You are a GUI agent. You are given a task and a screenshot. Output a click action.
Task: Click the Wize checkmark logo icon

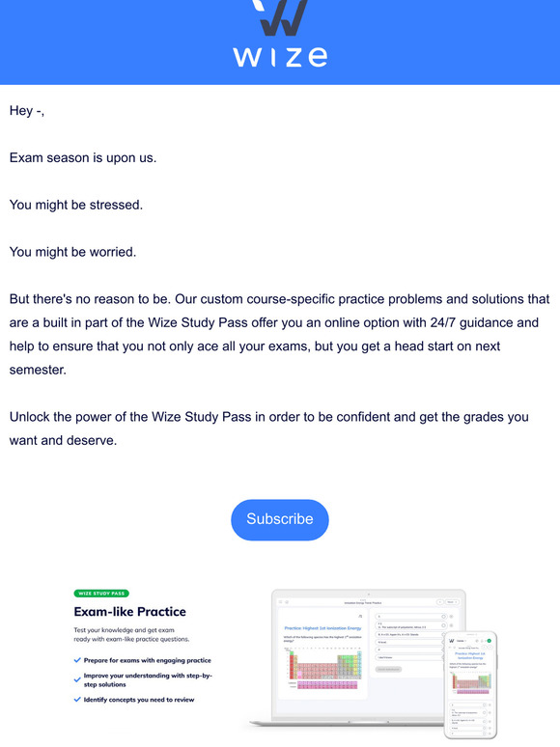click(280, 17)
